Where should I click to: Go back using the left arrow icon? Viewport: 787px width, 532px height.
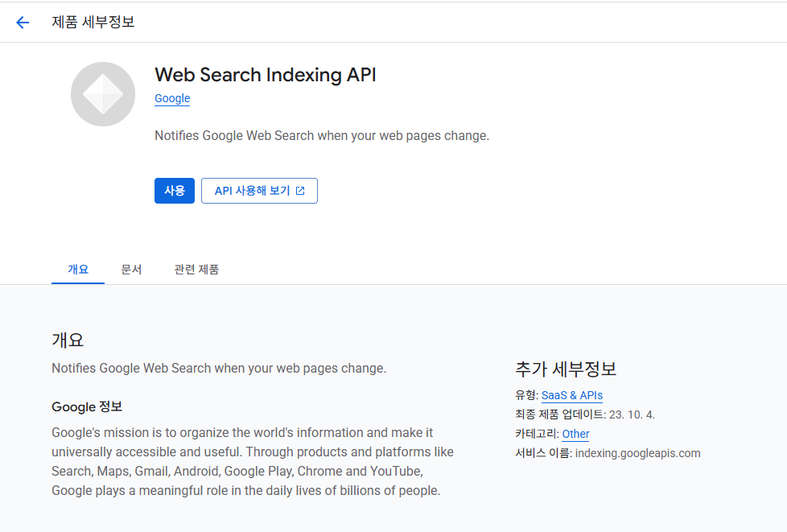tap(23, 22)
